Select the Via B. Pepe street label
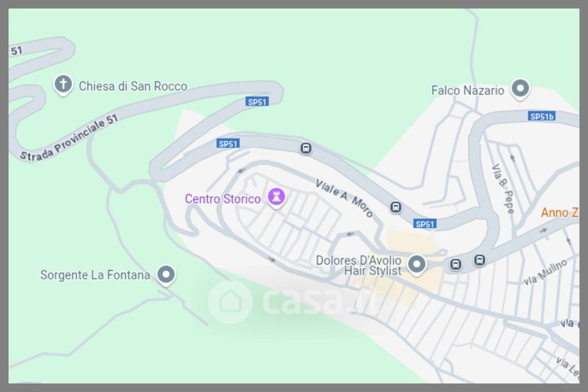 (503, 189)
